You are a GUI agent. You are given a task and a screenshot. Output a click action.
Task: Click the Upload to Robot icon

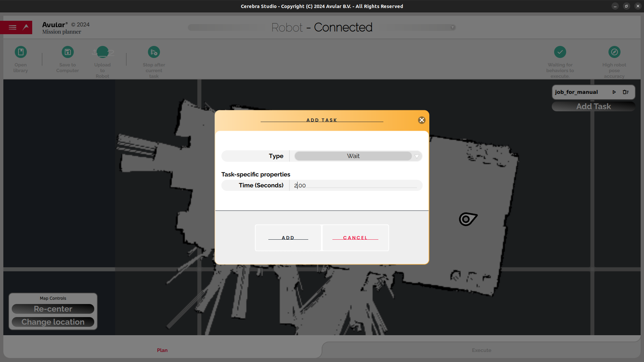tap(102, 52)
